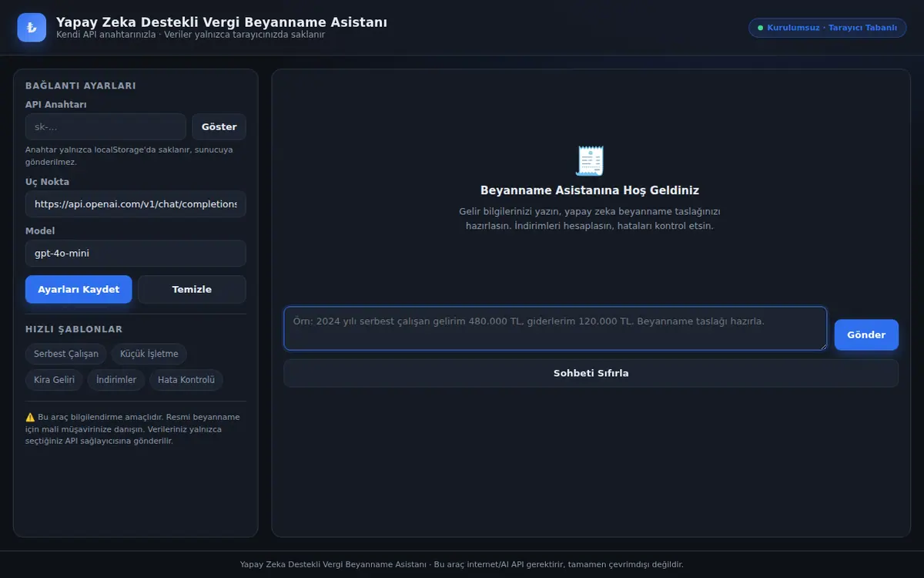This screenshot has width=924, height=578.
Task: Click the app title Yapay Zeka Destekli heading
Action: tap(222, 22)
